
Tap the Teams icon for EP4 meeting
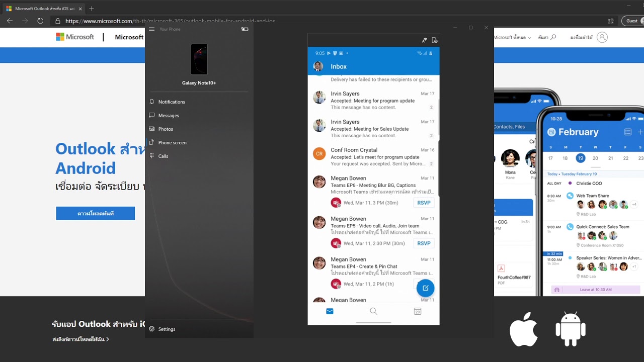(336, 284)
